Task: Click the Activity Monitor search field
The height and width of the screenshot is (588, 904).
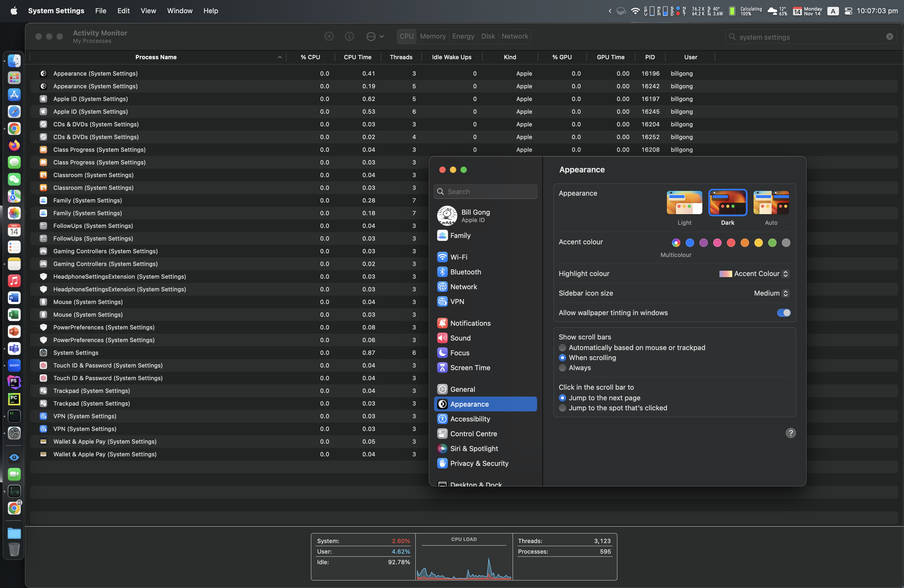Action: coord(811,37)
